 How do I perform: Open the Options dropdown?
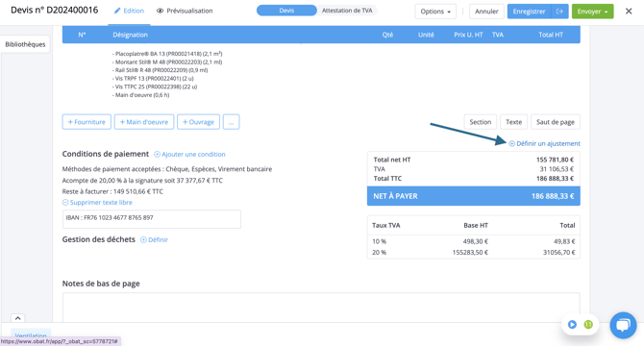click(435, 12)
